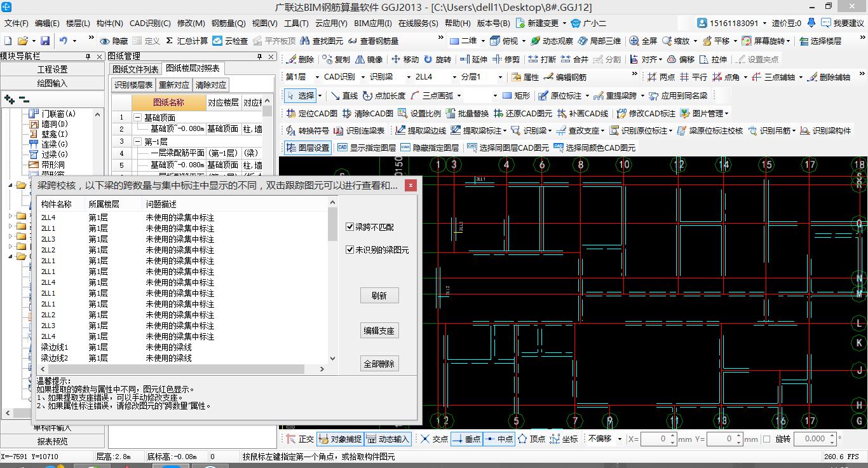Switch to 图纸楼层对照表 tab
Screen dimensions: 868x468
pos(193,68)
